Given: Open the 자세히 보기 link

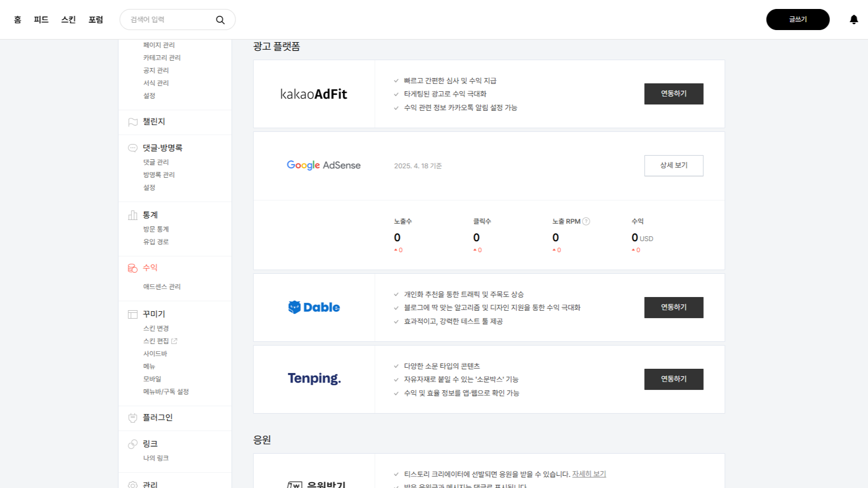Looking at the screenshot, I should pyautogui.click(x=589, y=474).
